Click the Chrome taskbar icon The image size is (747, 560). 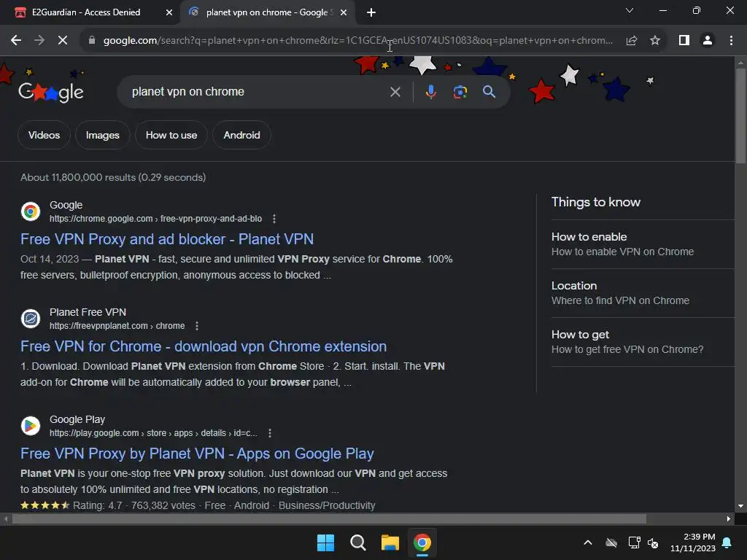tap(422, 542)
